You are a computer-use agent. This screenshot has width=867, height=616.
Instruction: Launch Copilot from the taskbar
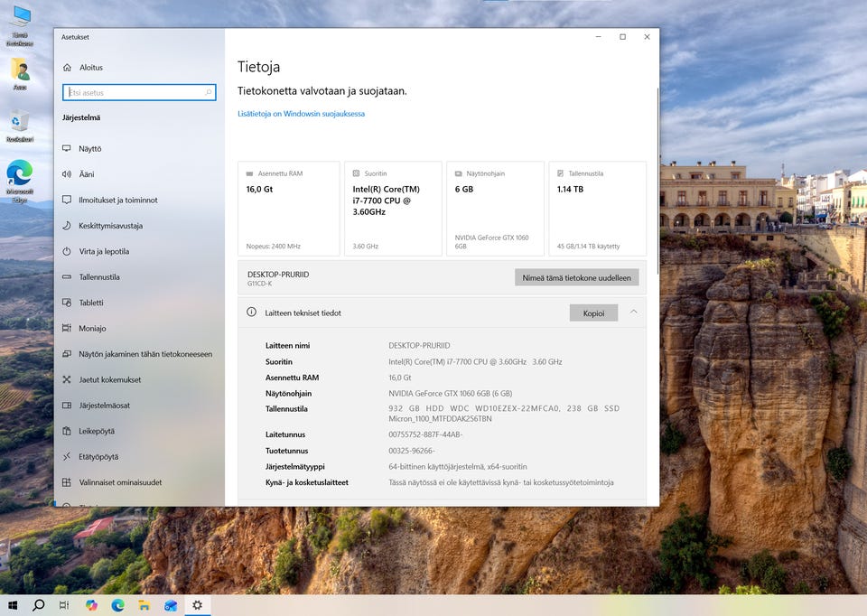pos(91,605)
